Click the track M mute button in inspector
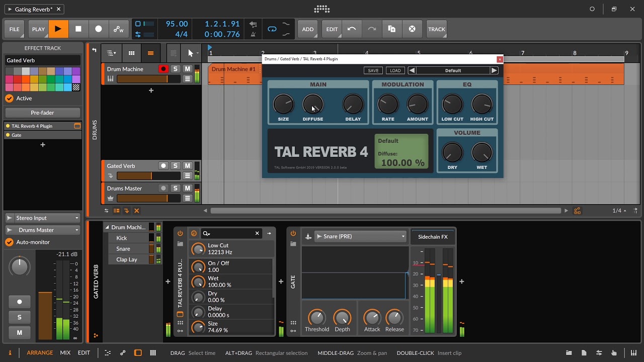Viewport: 644px width, 362px height. tap(20, 332)
